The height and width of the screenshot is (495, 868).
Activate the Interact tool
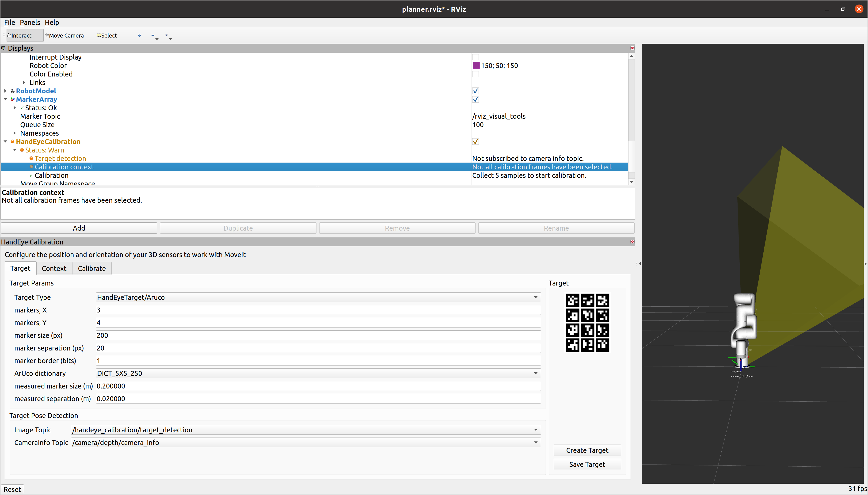20,35
